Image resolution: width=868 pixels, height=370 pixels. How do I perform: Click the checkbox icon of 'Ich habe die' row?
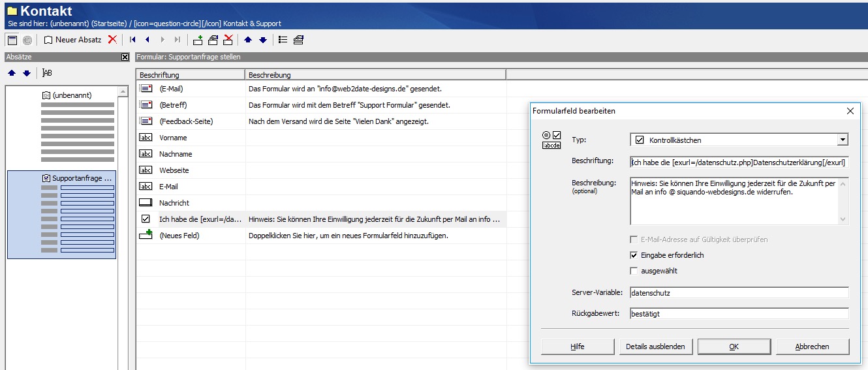(146, 219)
